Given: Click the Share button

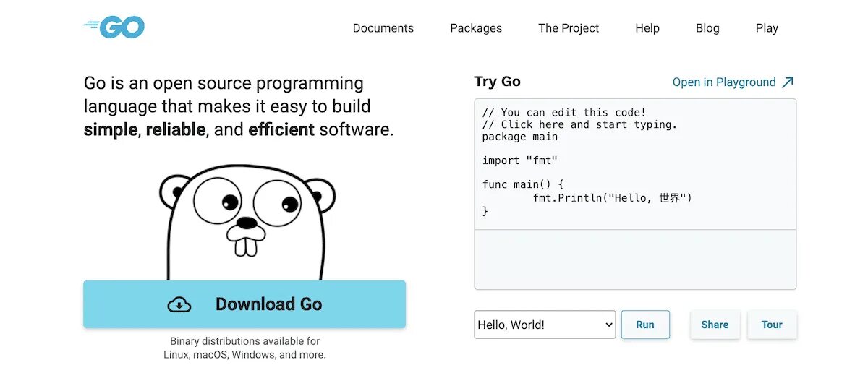Looking at the screenshot, I should pyautogui.click(x=715, y=325).
